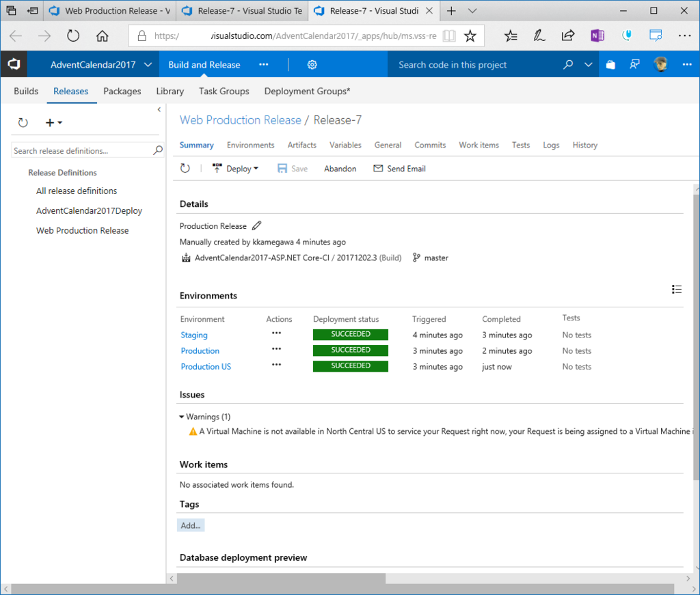Edit the Production Release description with the pencil icon
This screenshot has height=595, width=700.
pyautogui.click(x=257, y=225)
